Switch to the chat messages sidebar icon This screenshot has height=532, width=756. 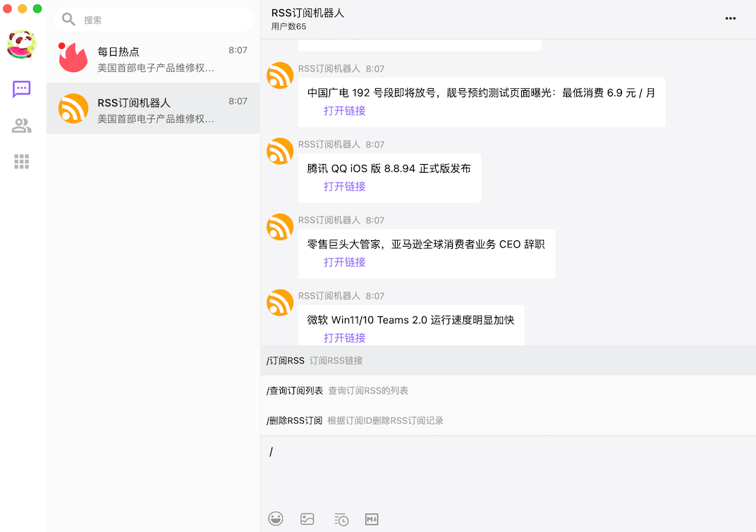tap(22, 89)
